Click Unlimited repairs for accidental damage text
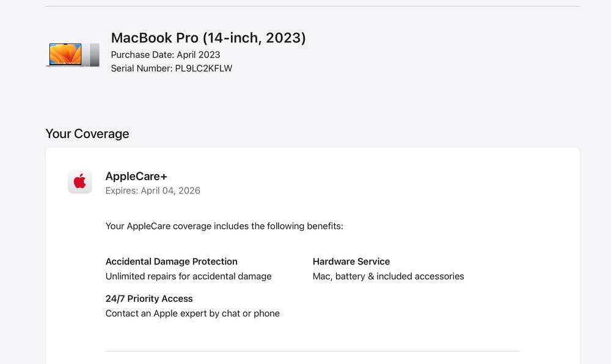Screen dimensions: 611x364 189,277
